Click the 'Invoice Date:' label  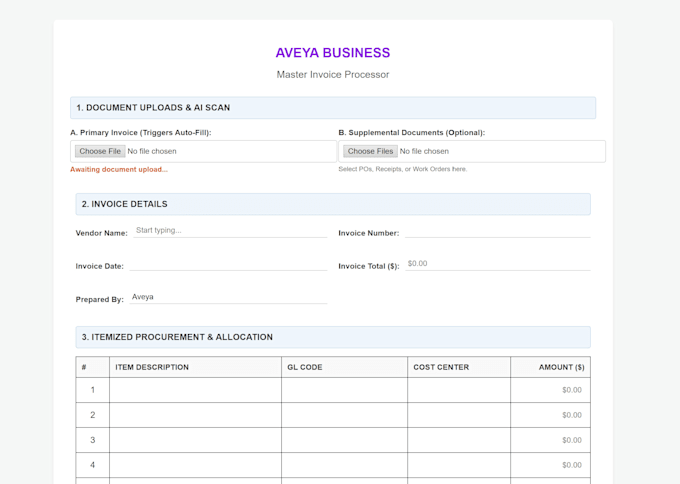point(99,266)
